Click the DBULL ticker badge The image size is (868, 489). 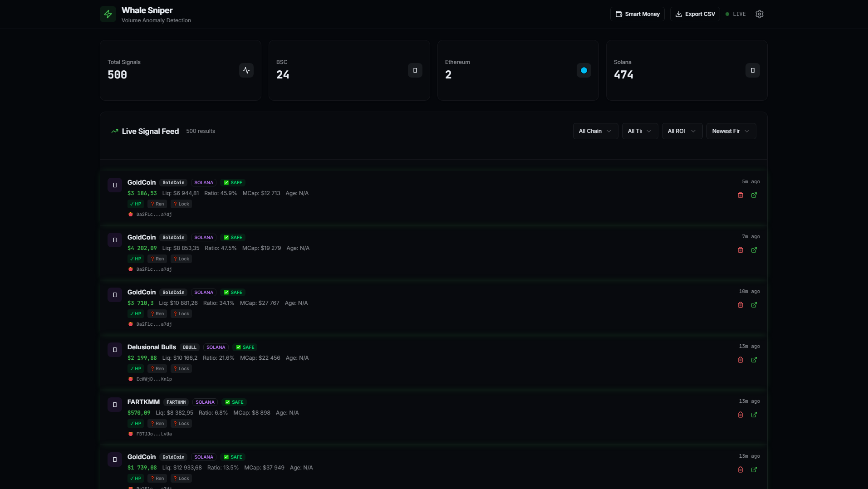[x=190, y=347]
